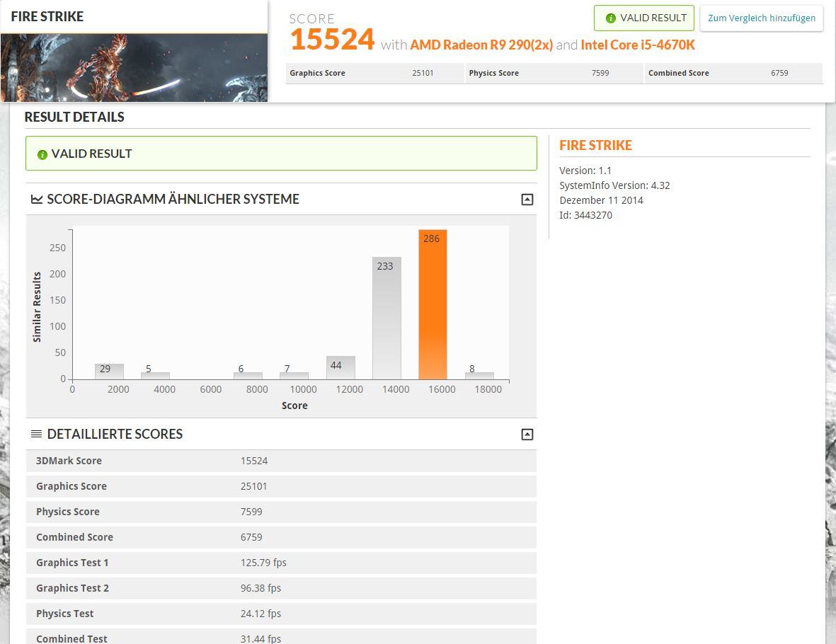Click the 125.79 fps value
The height and width of the screenshot is (644, 836).
tap(263, 563)
